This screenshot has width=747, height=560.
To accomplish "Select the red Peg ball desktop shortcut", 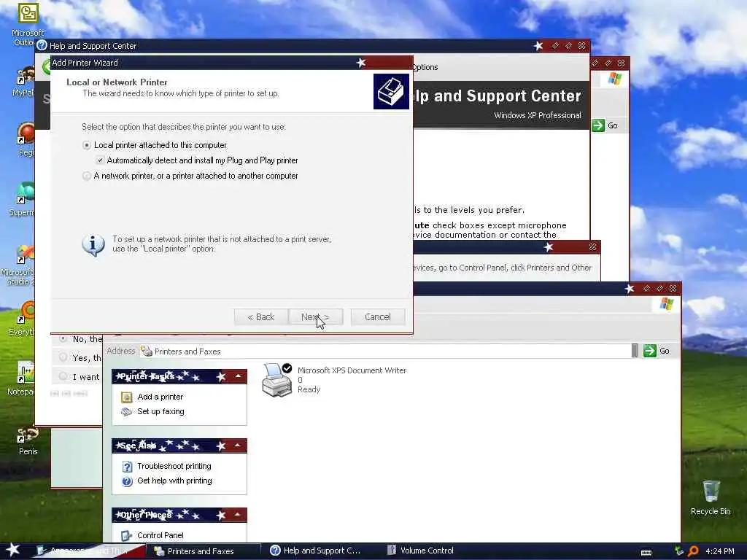I will (26, 139).
